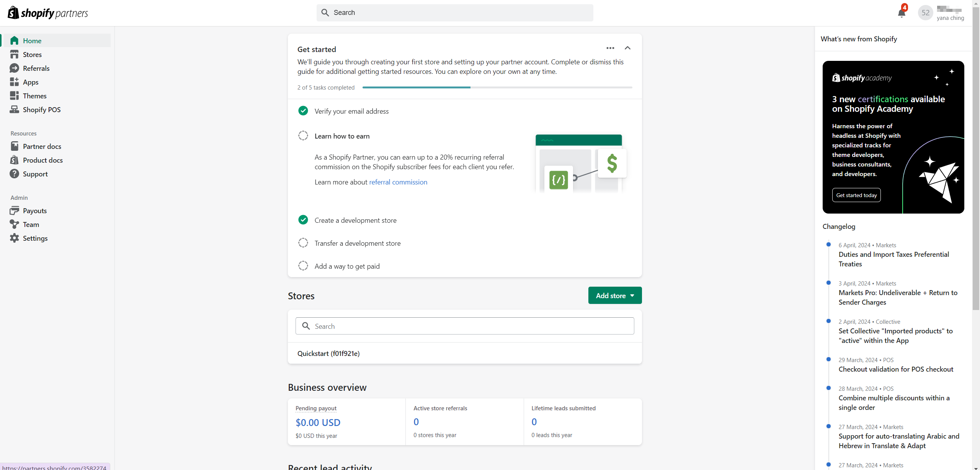Click the $0.00 USD pending payout value

(x=318, y=423)
